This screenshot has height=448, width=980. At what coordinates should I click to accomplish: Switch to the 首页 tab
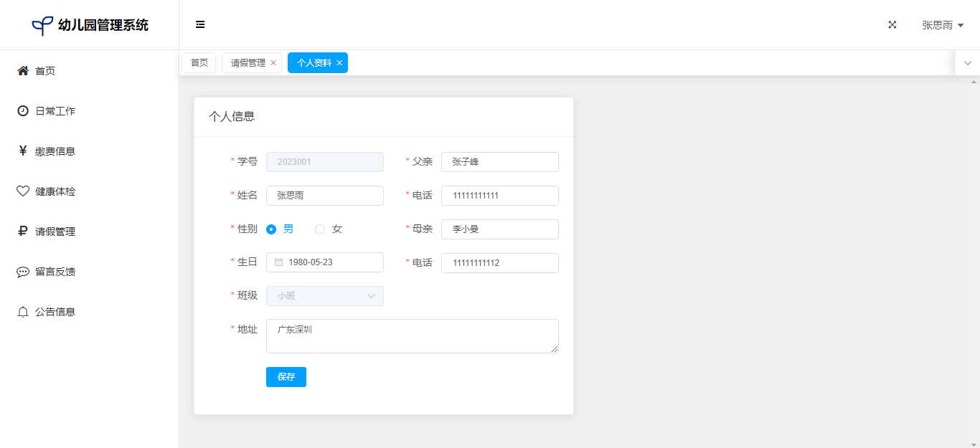click(x=199, y=63)
